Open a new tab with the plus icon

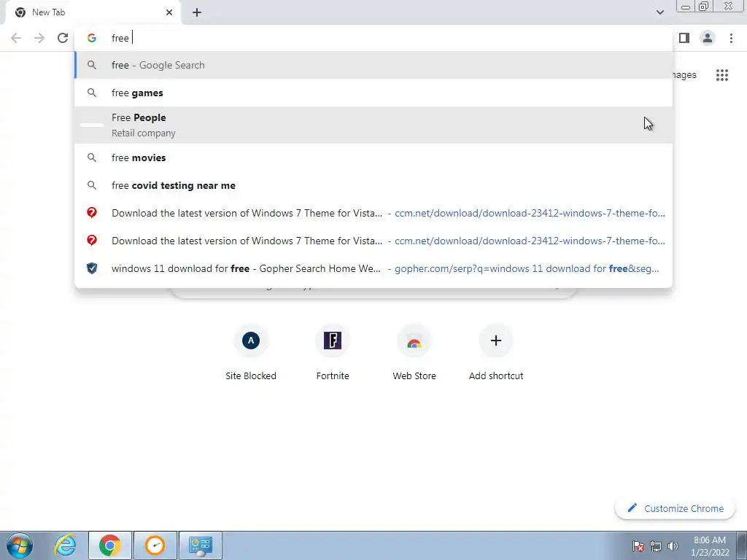pos(197,12)
